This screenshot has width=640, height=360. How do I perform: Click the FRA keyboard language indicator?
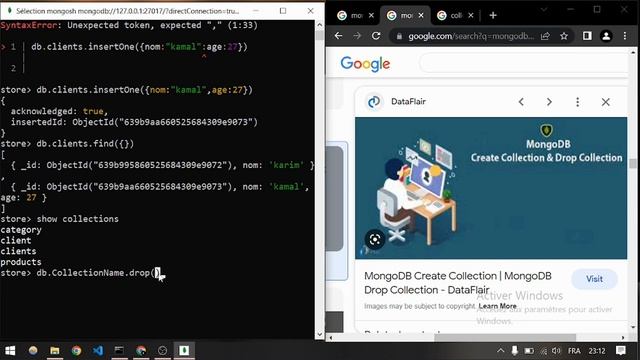pyautogui.click(x=574, y=351)
